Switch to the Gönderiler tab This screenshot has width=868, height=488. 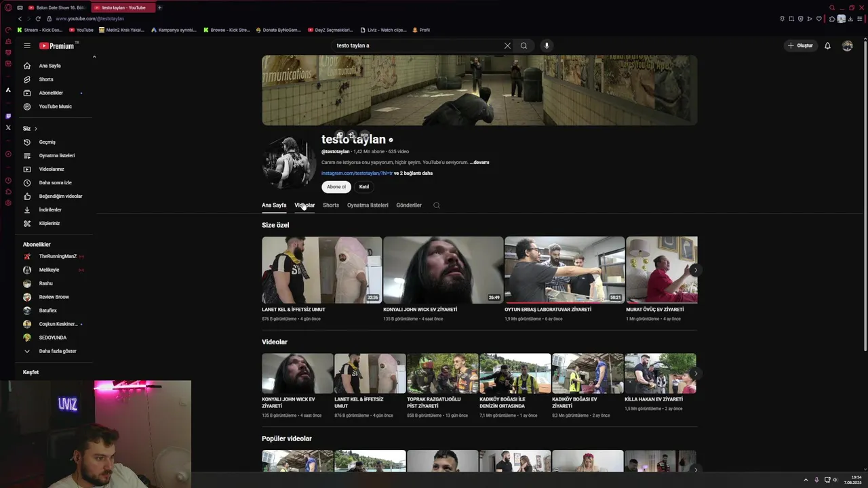(409, 205)
